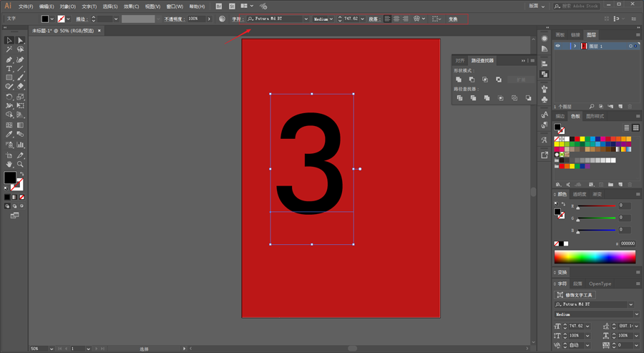Click the 变换 button in control bar
The image size is (644, 353).
pos(453,19)
